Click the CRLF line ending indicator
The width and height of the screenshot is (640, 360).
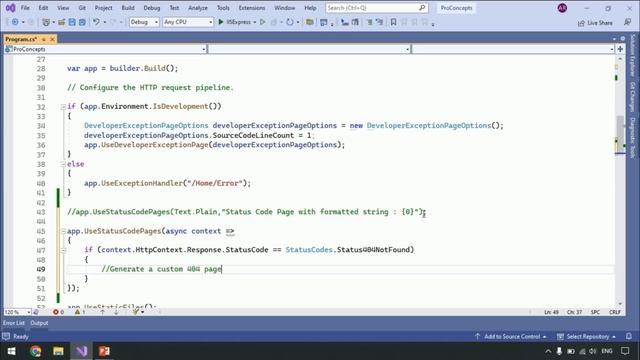coord(615,312)
